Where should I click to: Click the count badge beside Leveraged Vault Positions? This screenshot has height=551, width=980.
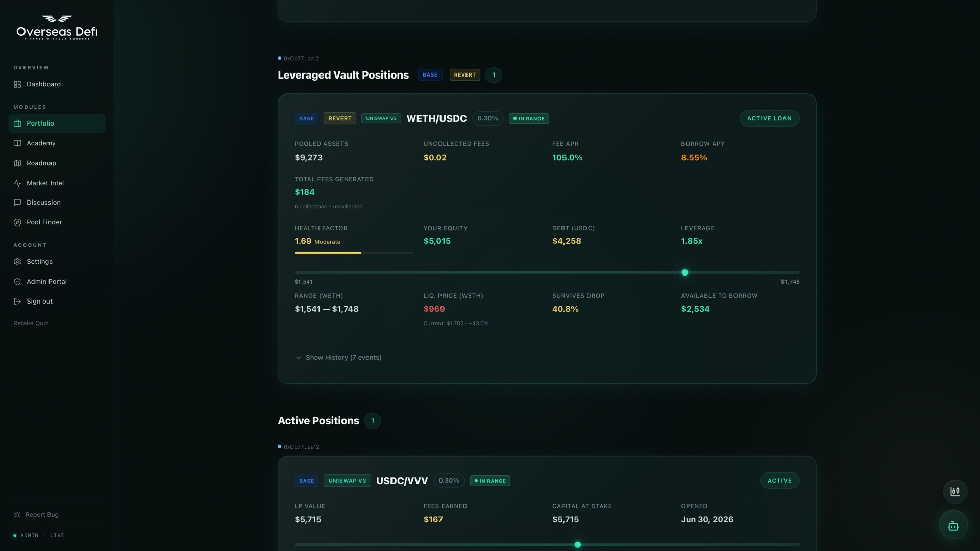coord(494,75)
